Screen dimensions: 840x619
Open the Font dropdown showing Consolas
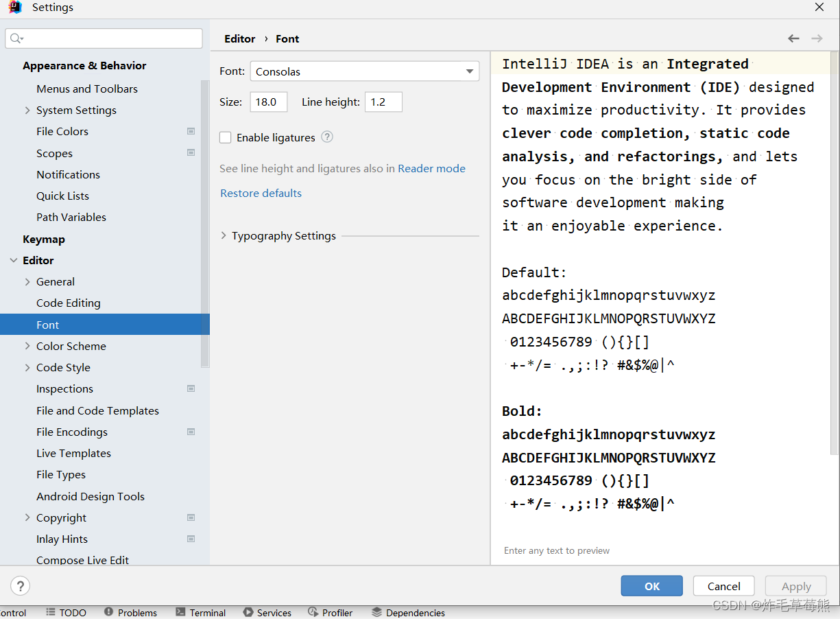[364, 71]
